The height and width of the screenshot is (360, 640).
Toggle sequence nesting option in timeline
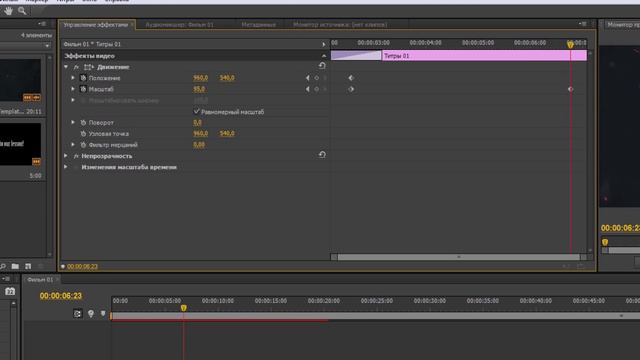[x=77, y=313]
